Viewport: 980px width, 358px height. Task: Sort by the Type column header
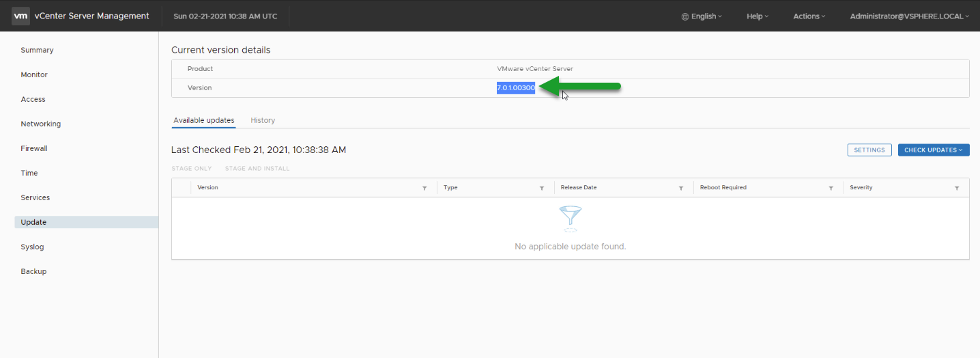450,187
